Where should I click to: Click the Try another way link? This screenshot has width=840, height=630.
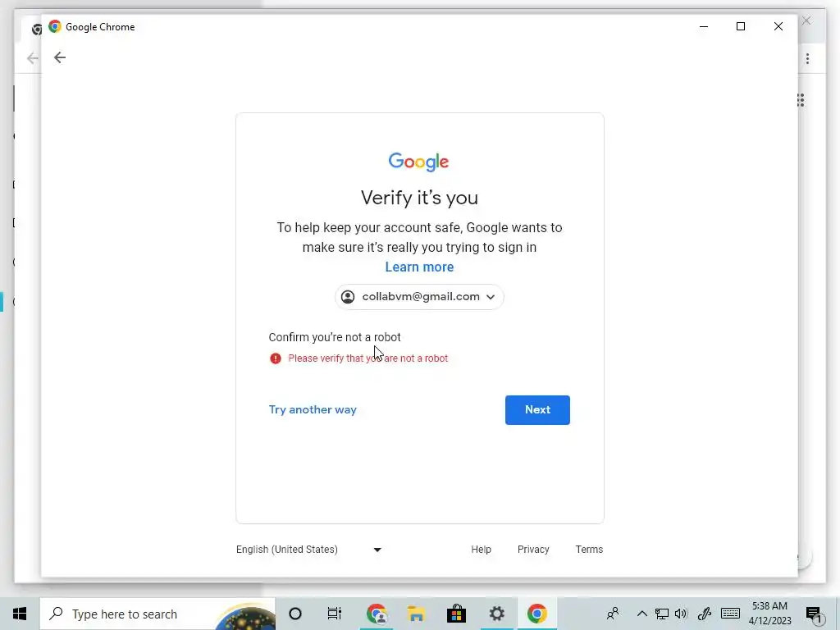tap(313, 410)
